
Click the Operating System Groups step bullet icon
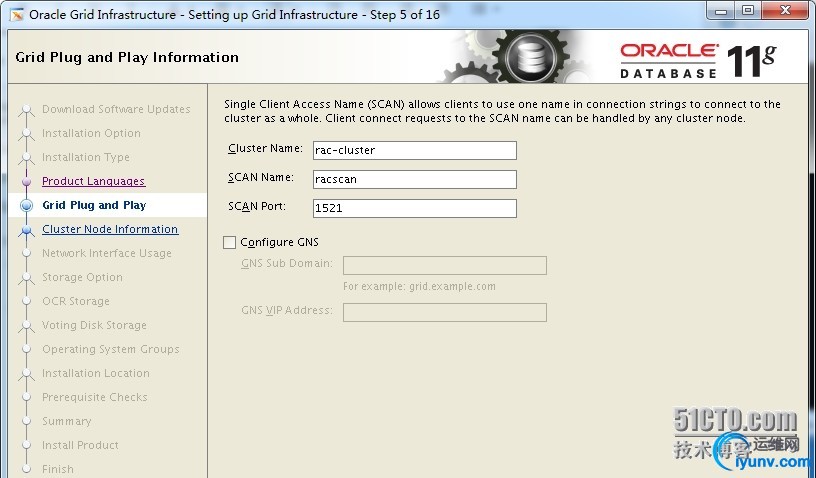point(27,349)
